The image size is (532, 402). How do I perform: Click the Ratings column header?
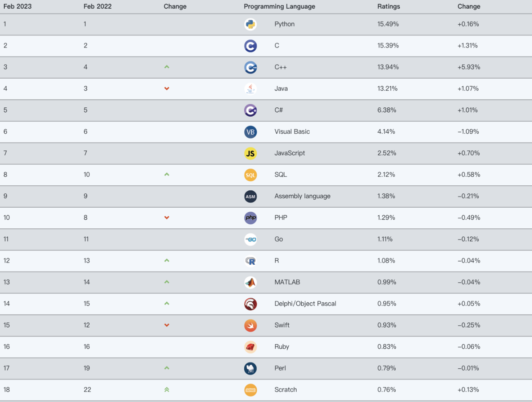[389, 7]
